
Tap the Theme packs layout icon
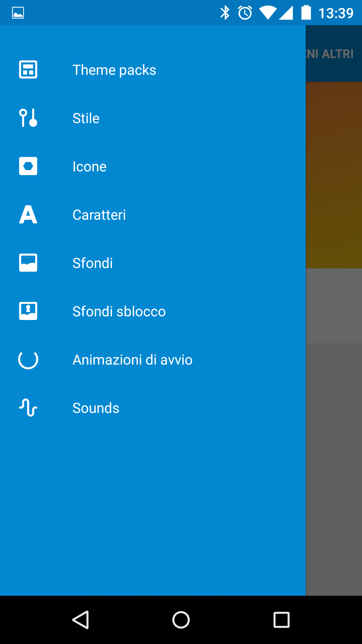28,69
